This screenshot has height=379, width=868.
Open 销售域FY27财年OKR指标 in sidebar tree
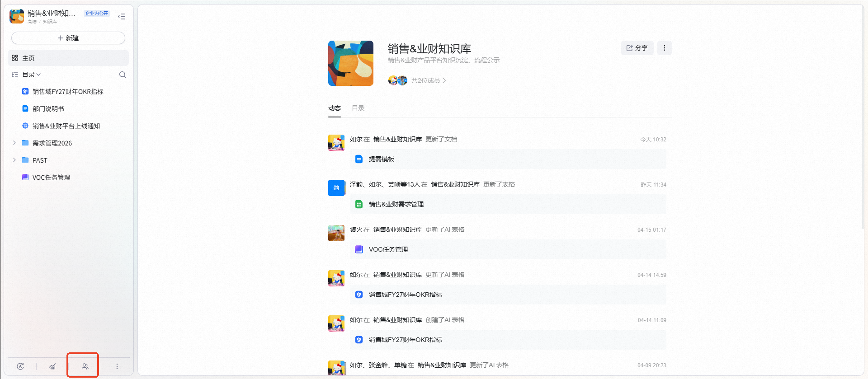68,91
